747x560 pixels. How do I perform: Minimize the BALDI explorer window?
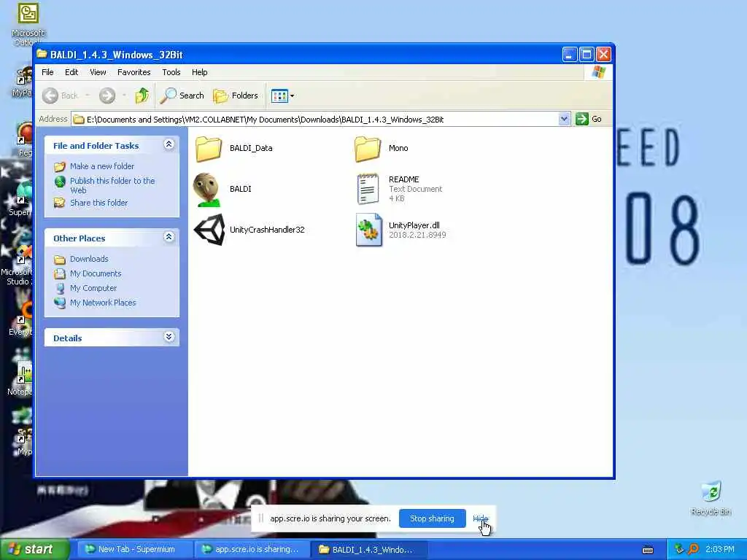pos(569,55)
